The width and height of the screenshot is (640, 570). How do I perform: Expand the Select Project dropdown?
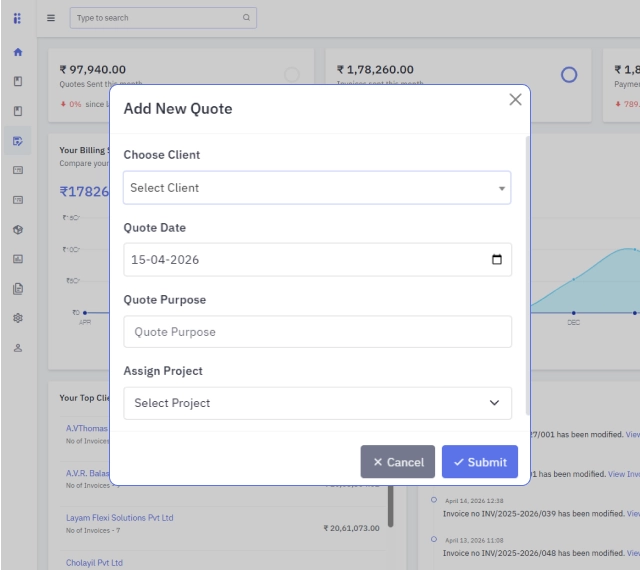tap(318, 403)
